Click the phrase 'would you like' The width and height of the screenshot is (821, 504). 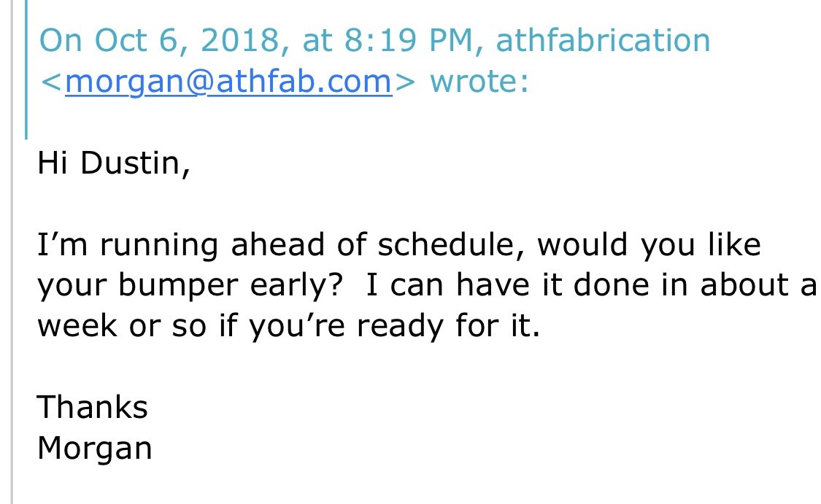click(649, 245)
